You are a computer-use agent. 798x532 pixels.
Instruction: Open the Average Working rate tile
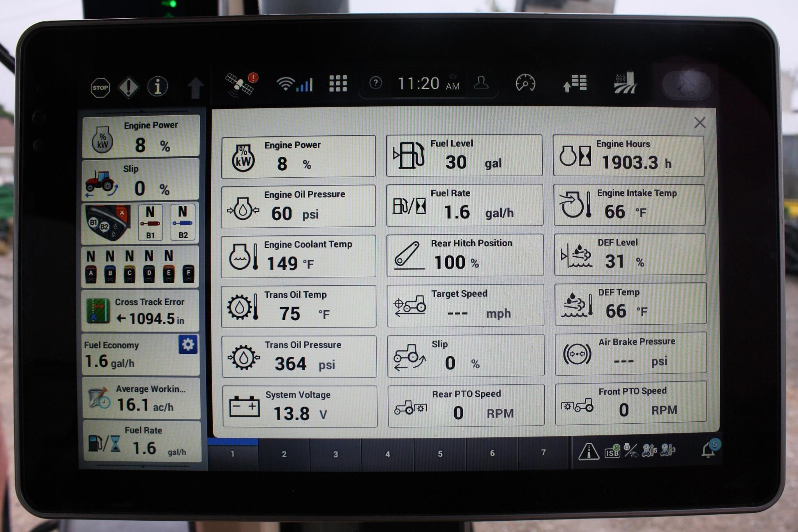coord(141,398)
